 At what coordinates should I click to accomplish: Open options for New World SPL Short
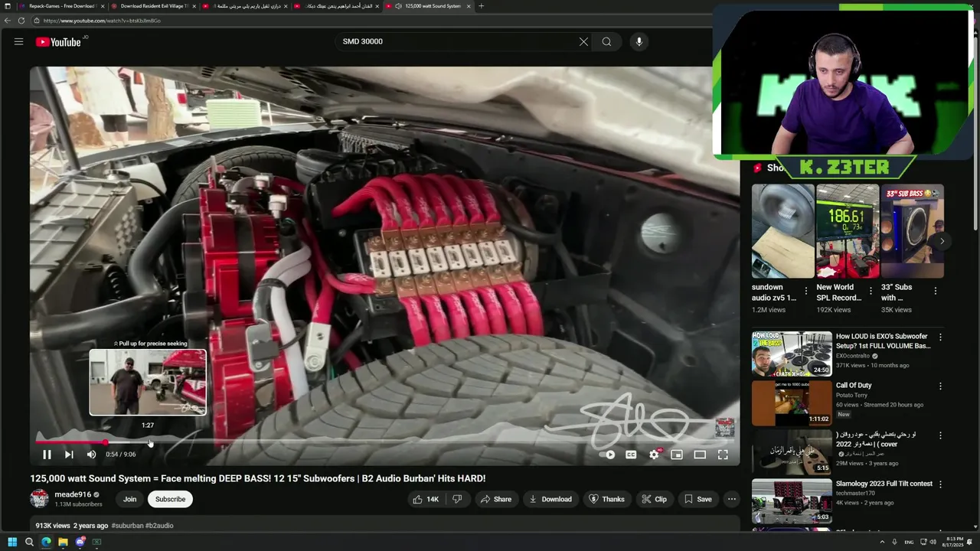coord(871,292)
